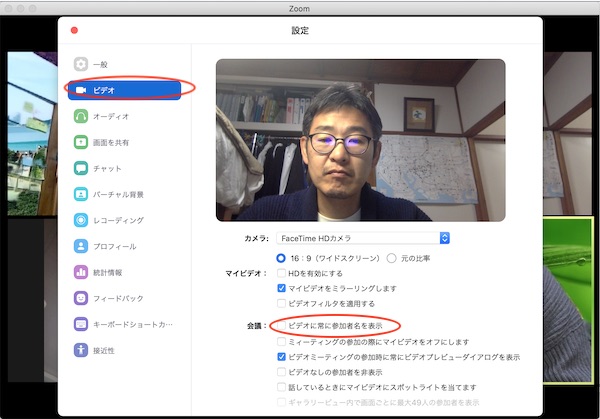This screenshot has height=419, width=600.
Task: Click top-left participant video in Zoom window
Action: tap(33, 134)
